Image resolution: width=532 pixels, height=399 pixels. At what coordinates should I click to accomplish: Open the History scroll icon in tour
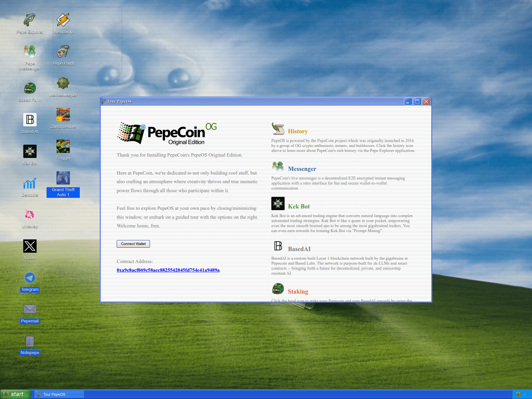point(278,129)
